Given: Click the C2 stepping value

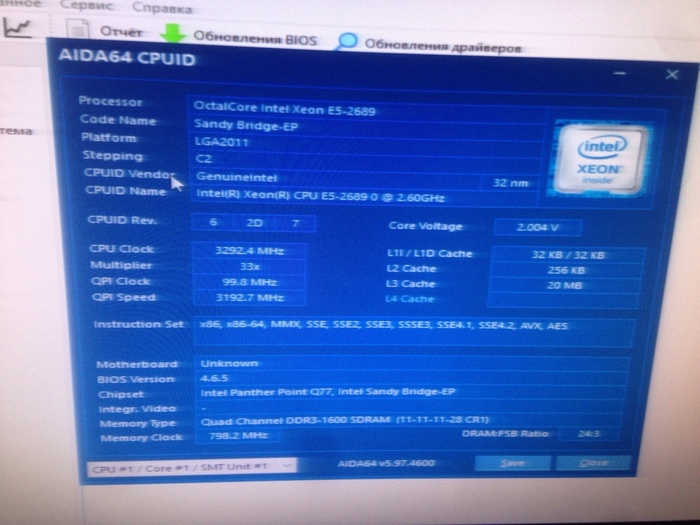Looking at the screenshot, I should (x=204, y=159).
